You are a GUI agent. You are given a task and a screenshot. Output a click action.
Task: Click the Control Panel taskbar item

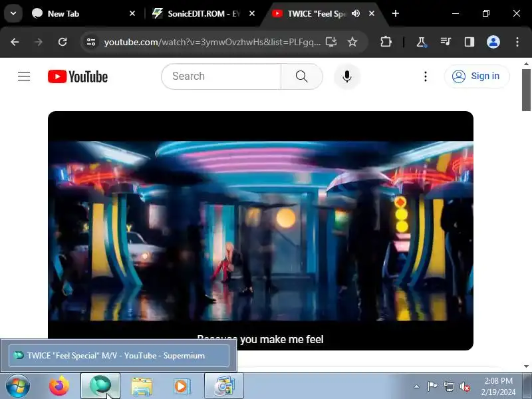[x=224, y=386]
